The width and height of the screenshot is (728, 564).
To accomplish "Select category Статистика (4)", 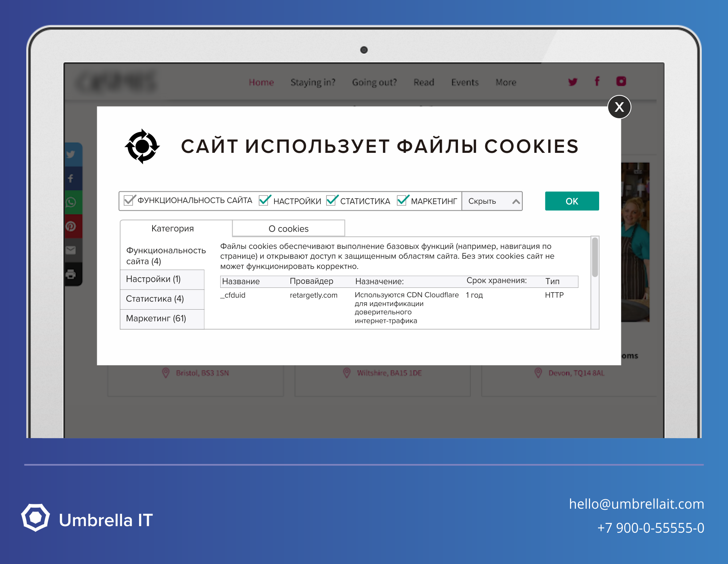I will point(162,299).
